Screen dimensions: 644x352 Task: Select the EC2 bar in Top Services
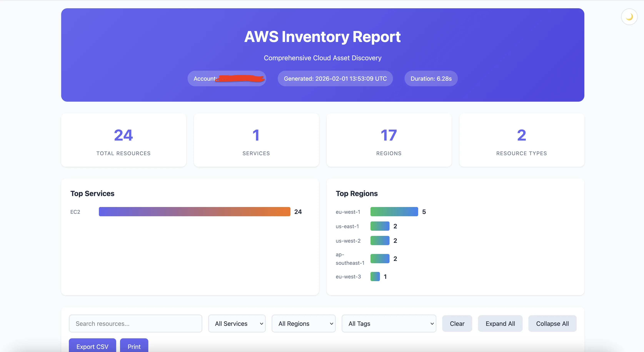point(194,212)
